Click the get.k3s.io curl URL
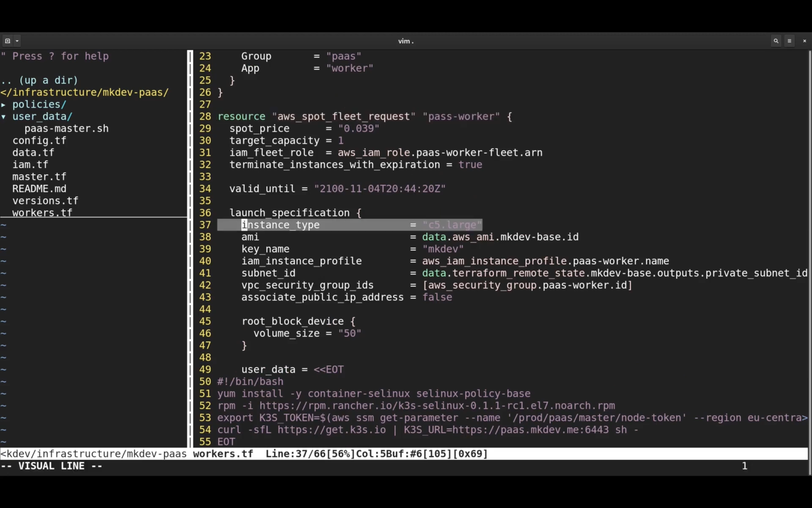This screenshot has width=812, height=508. [x=332, y=430]
